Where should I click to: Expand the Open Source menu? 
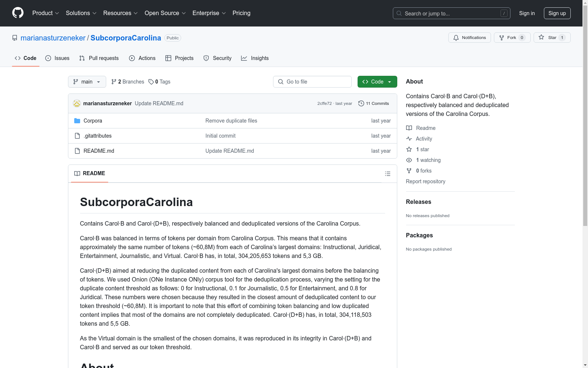pos(165,13)
